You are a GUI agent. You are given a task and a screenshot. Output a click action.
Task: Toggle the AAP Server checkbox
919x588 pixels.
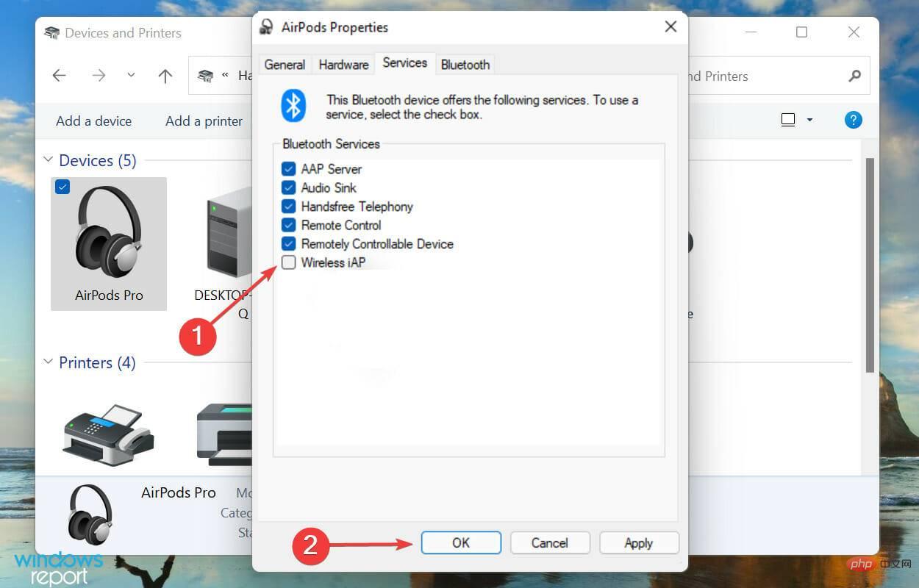coord(289,169)
